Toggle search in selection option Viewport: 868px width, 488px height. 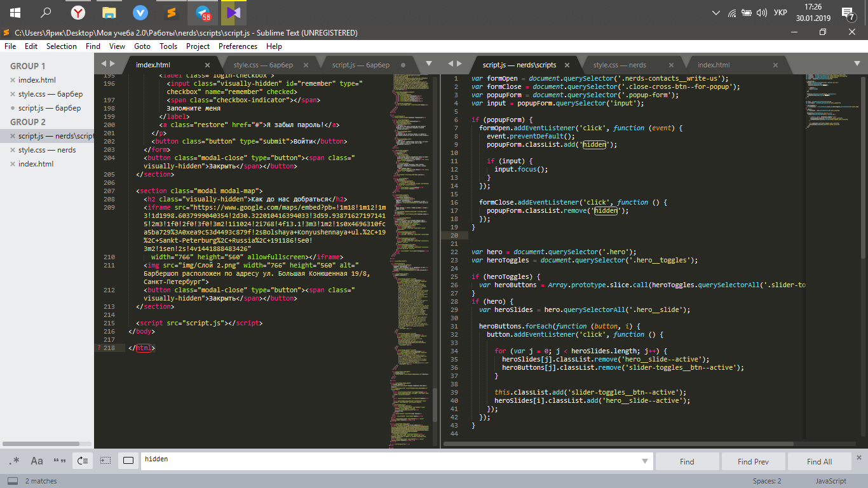(x=105, y=461)
